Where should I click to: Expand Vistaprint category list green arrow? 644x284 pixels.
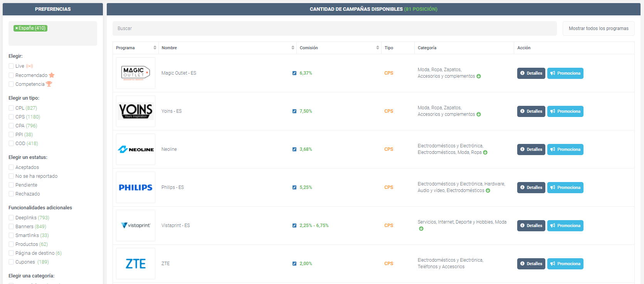click(421, 229)
